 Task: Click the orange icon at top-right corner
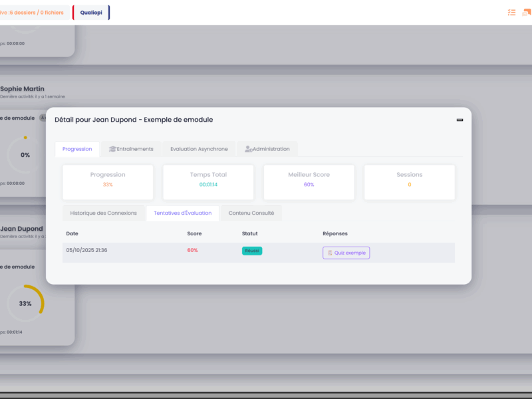click(x=527, y=13)
